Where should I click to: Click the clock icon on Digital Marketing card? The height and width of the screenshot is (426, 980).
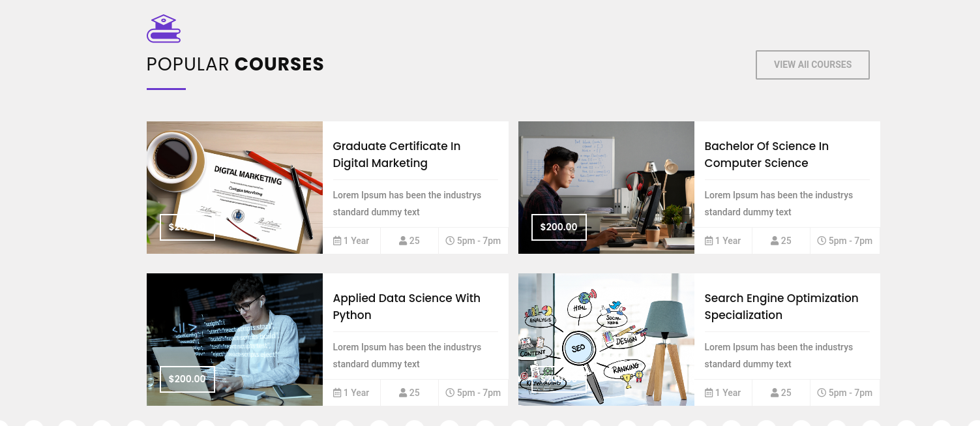[450, 241]
